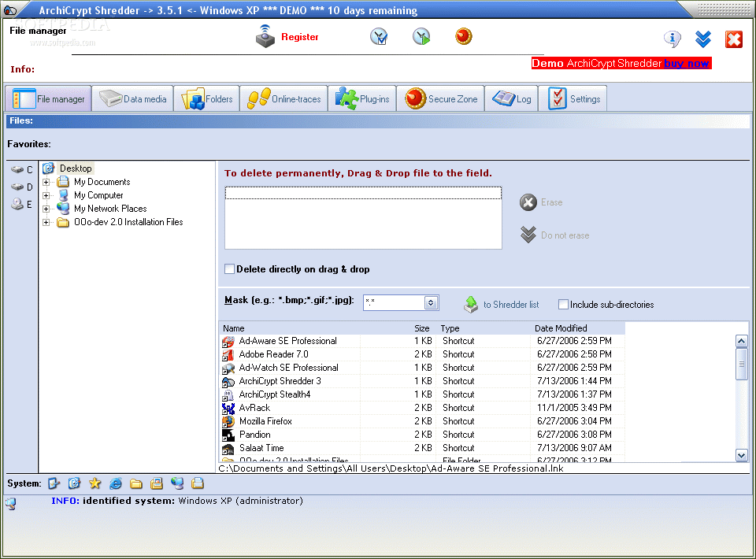The height and width of the screenshot is (559, 756).
Task: Toggle Include sub-directories checkbox
Action: point(563,305)
